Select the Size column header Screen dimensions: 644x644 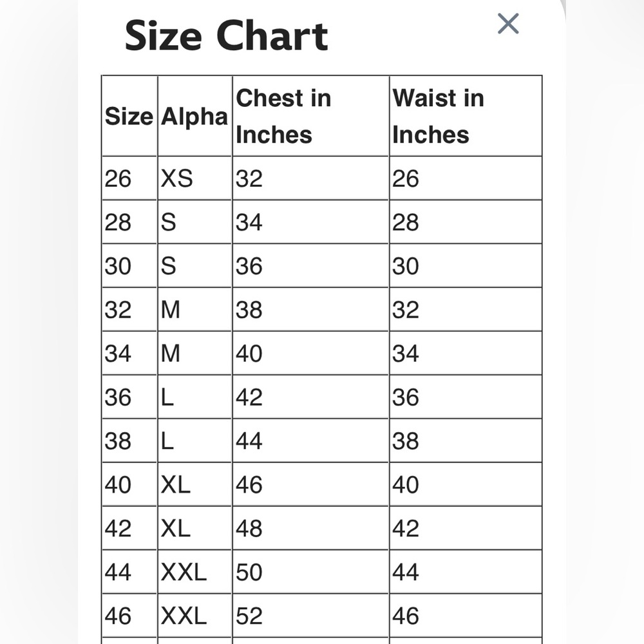129,116
